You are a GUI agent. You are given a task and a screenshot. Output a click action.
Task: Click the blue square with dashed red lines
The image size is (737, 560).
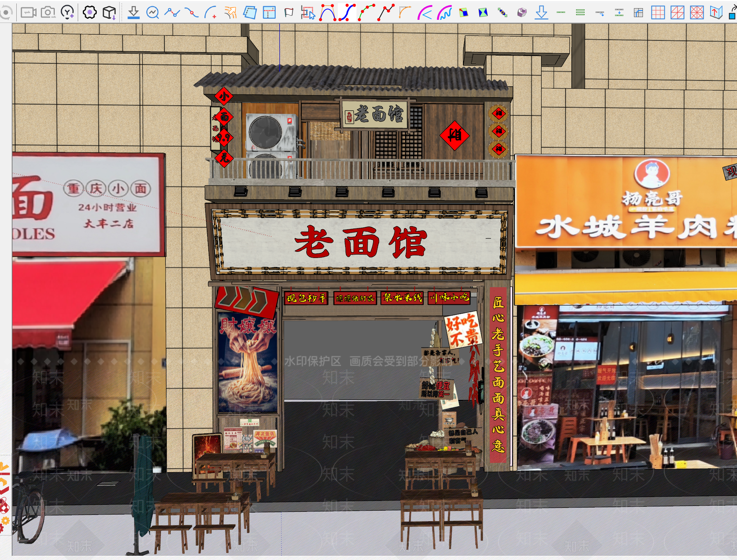coord(269,12)
